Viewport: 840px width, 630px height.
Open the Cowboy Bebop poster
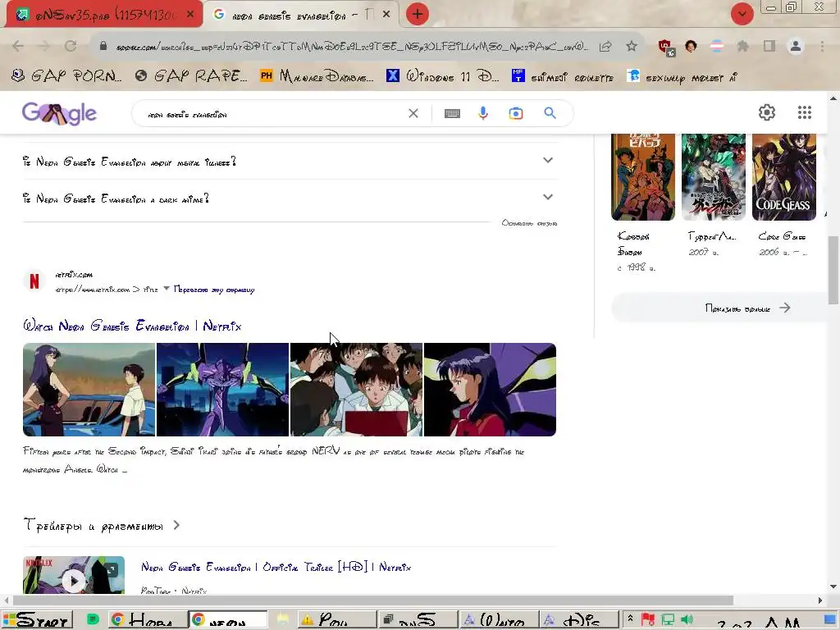click(x=643, y=177)
